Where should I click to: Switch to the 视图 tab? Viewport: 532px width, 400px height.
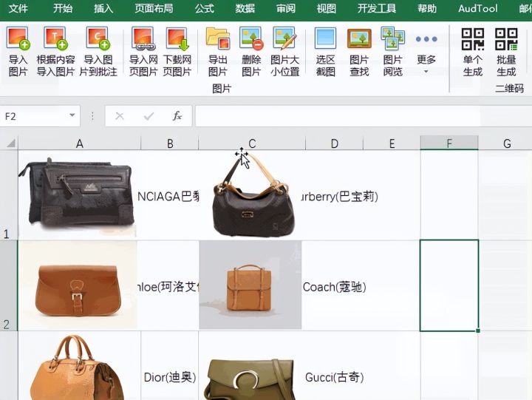[x=327, y=8]
